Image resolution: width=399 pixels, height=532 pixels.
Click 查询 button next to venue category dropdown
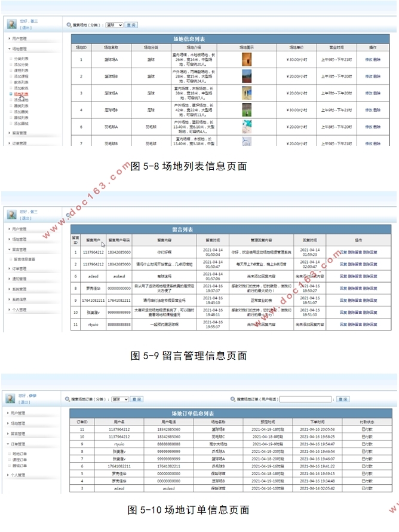point(131,25)
